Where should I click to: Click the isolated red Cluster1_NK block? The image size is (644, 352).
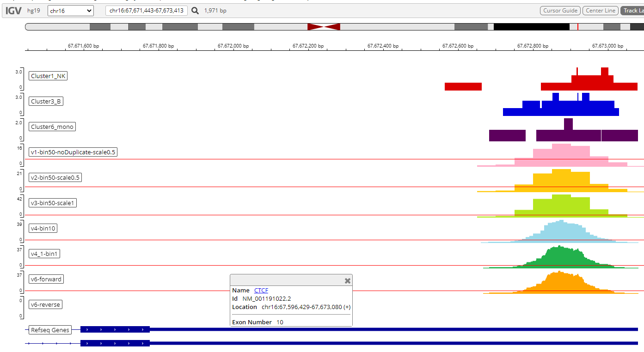(463, 86)
